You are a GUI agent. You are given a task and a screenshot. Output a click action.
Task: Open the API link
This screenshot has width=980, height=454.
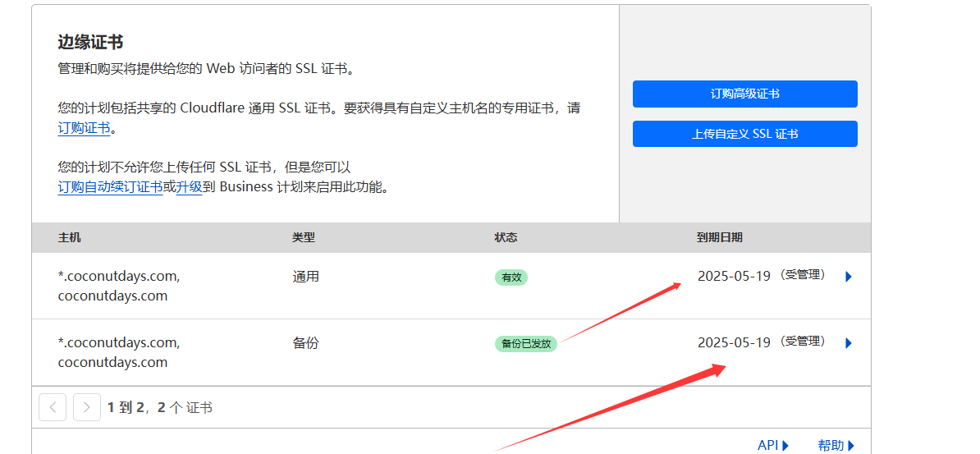pos(773,445)
